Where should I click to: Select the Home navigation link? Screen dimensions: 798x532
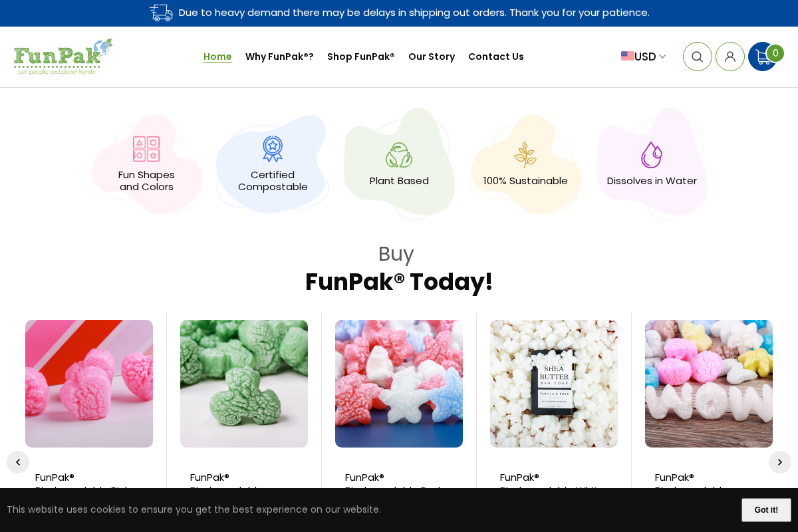(217, 57)
